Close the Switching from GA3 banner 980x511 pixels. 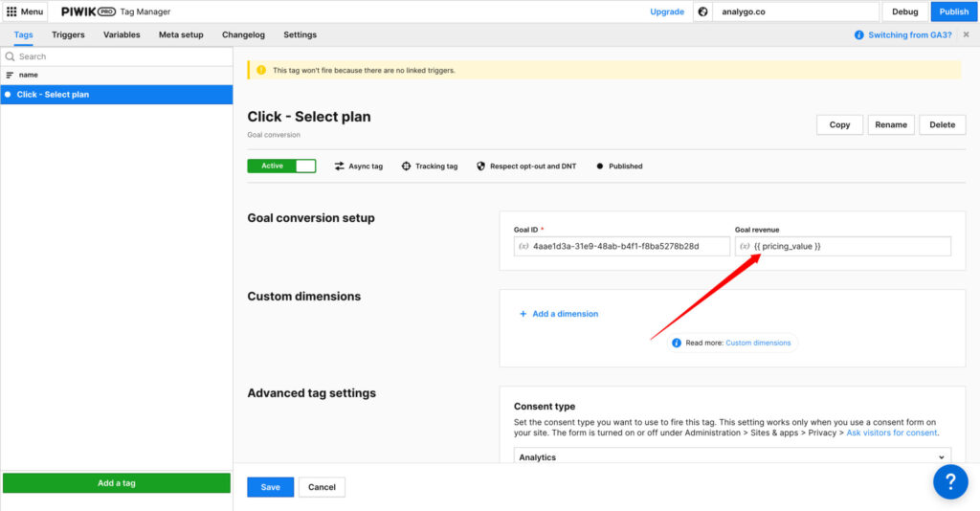966,35
